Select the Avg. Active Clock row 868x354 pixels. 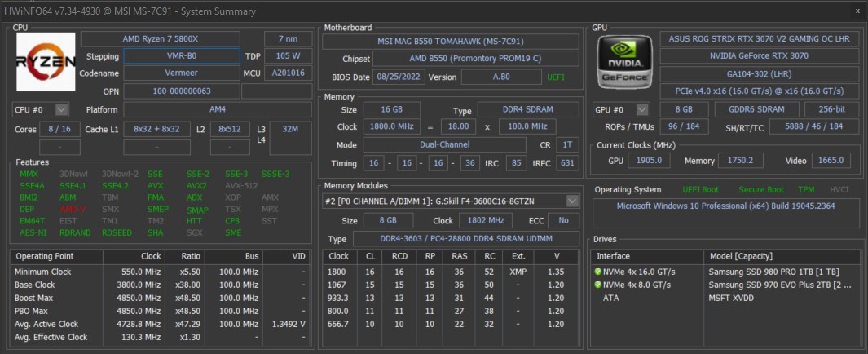click(x=161, y=324)
